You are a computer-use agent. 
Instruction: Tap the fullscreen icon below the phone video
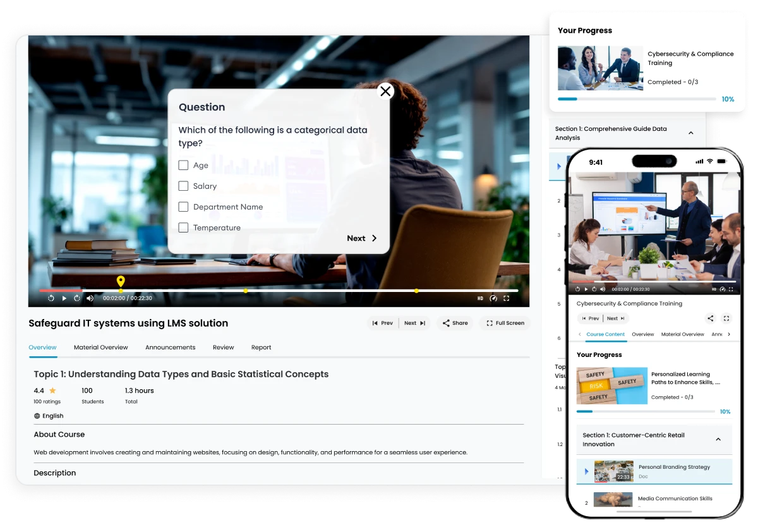[x=726, y=318]
